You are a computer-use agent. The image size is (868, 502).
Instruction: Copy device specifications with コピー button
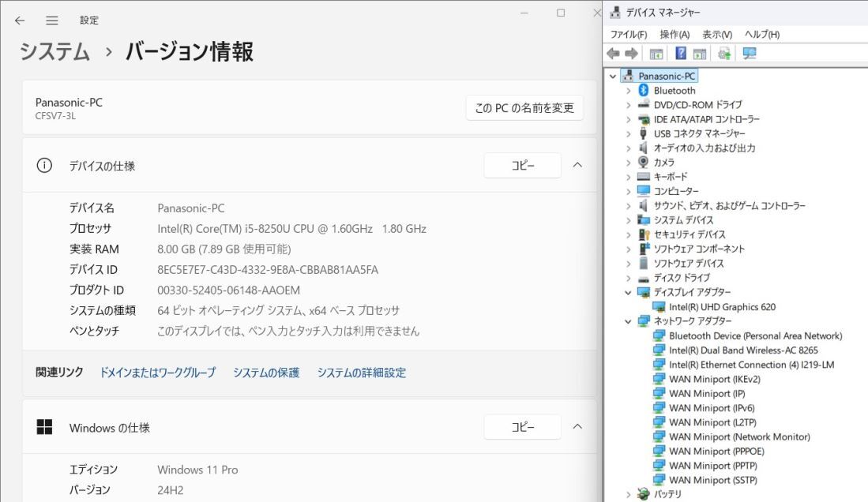point(523,165)
